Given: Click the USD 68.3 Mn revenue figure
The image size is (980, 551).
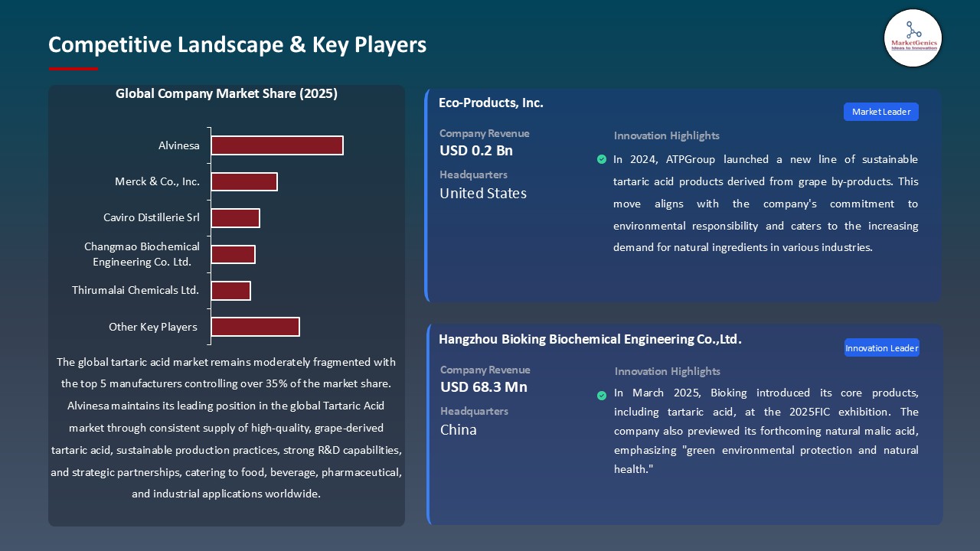Looking at the screenshot, I should (x=483, y=387).
